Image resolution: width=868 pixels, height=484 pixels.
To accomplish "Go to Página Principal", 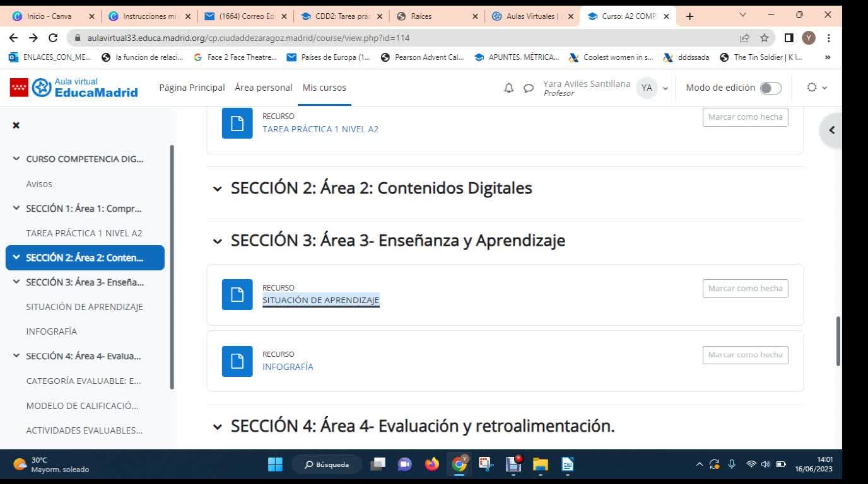I will click(192, 88).
